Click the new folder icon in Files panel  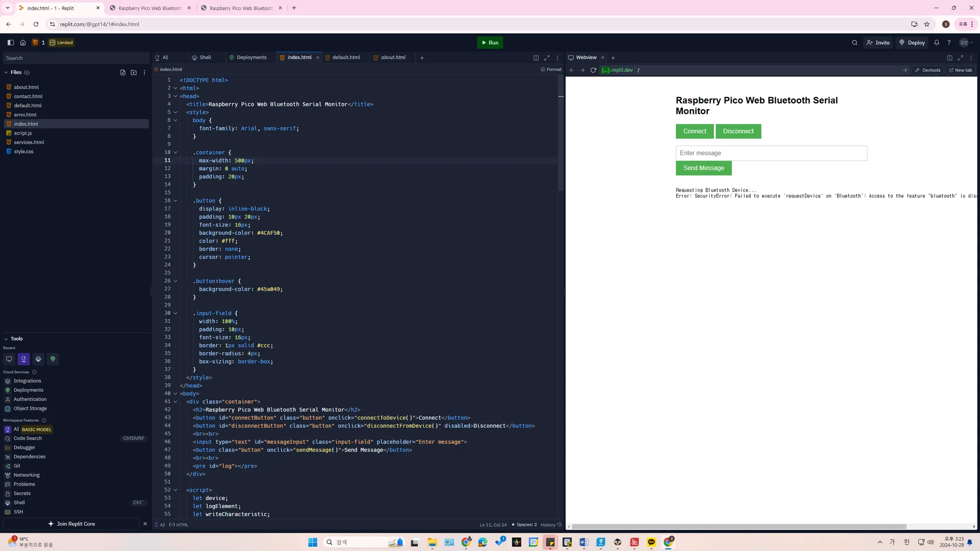134,72
